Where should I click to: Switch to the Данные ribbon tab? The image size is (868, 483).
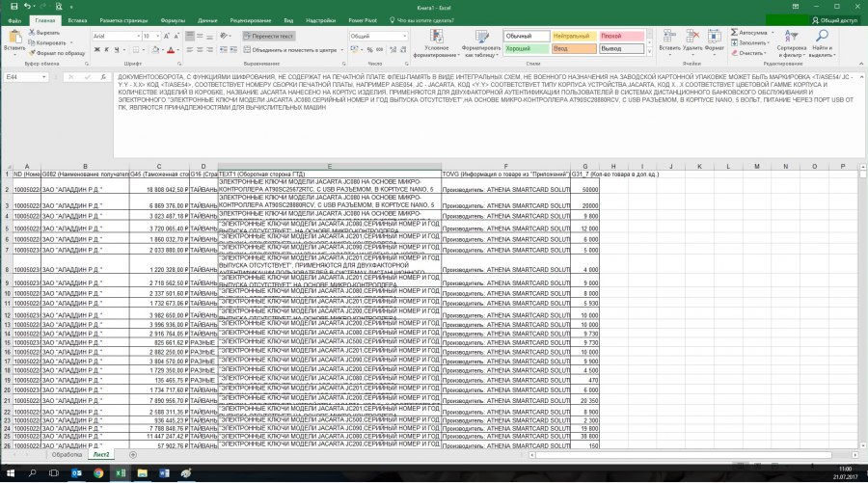207,20
